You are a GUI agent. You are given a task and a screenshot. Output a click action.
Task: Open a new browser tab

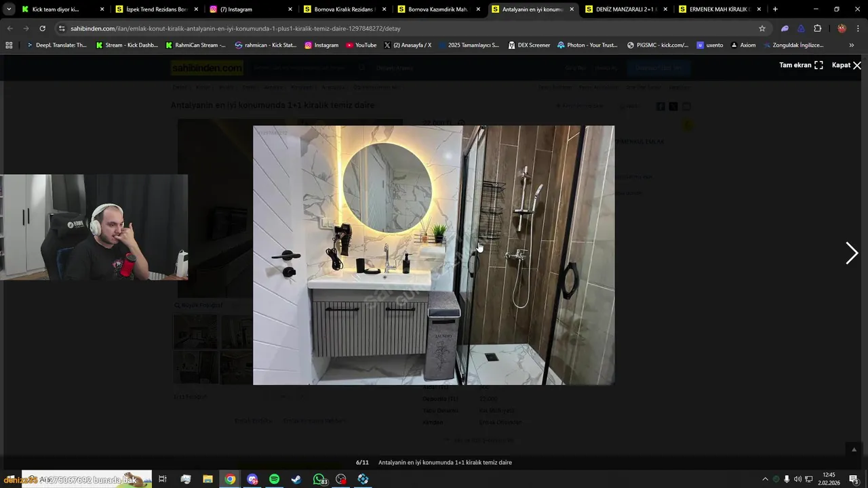pyautogui.click(x=775, y=9)
